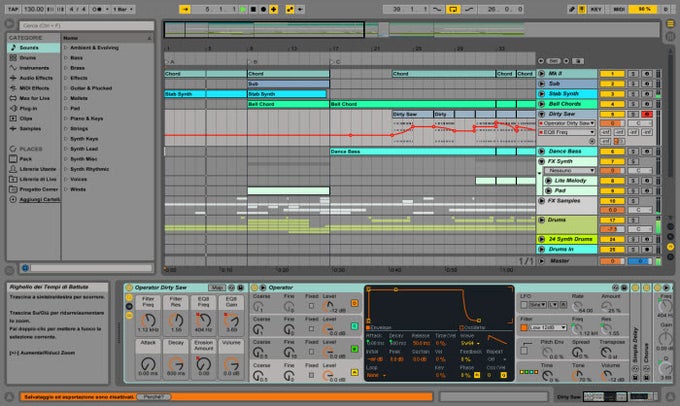This screenshot has height=406, width=680.
Task: Open the Operator Dirty Saw device chooser
Action: (567, 123)
